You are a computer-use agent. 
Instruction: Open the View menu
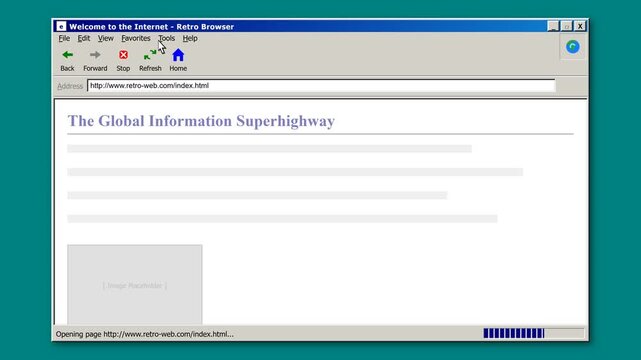[105, 38]
